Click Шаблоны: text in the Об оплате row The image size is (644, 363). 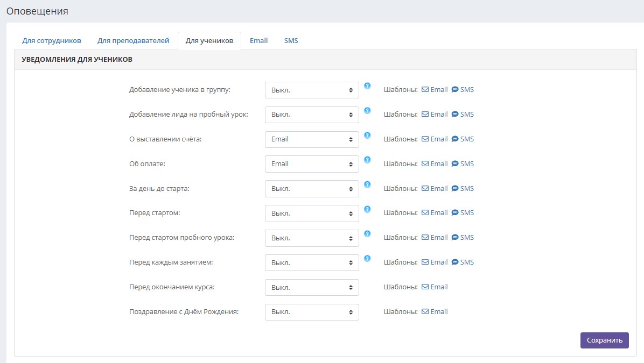[x=401, y=163]
